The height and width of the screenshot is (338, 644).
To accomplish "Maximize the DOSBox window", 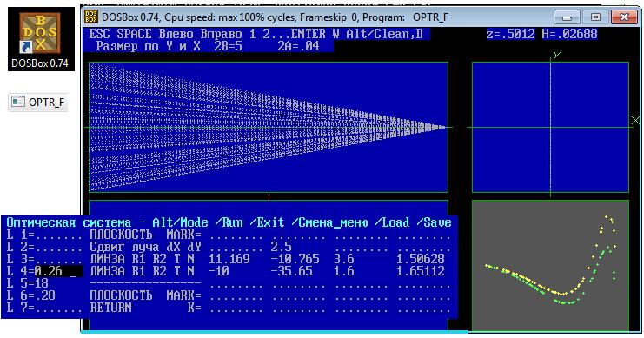I will pos(595,17).
